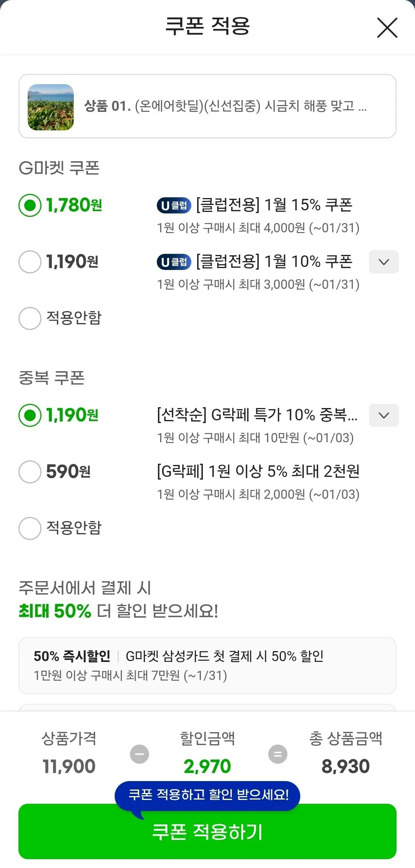
Task: Click the green selected radio indicator on 1,780원 coupon
Action: click(x=30, y=205)
